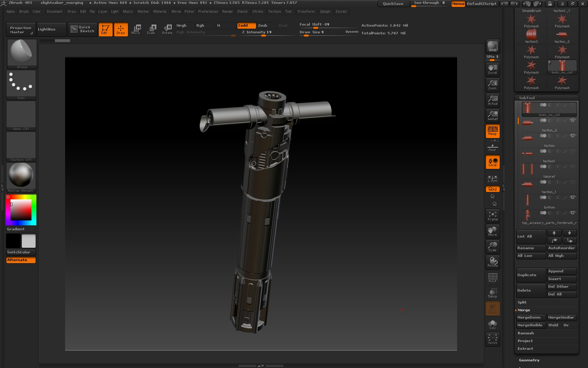Open the Dots stroke picker
Viewport: 588px width, 368px height.
[21, 85]
